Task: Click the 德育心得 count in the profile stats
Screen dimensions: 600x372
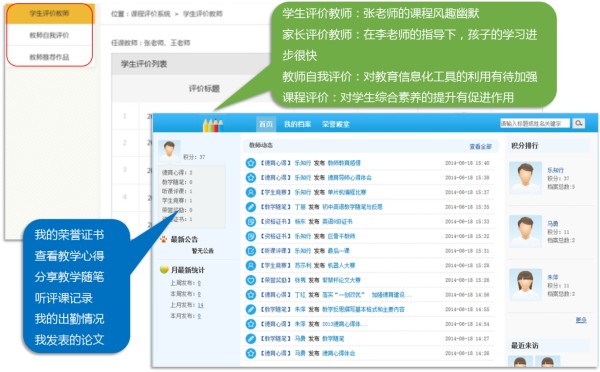Action: click(190, 173)
